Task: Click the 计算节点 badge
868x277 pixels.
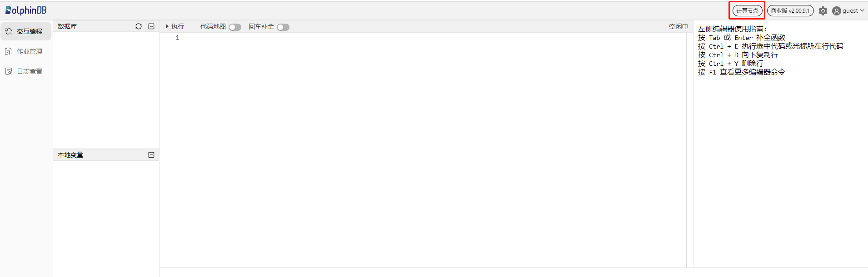Action: 747,11
